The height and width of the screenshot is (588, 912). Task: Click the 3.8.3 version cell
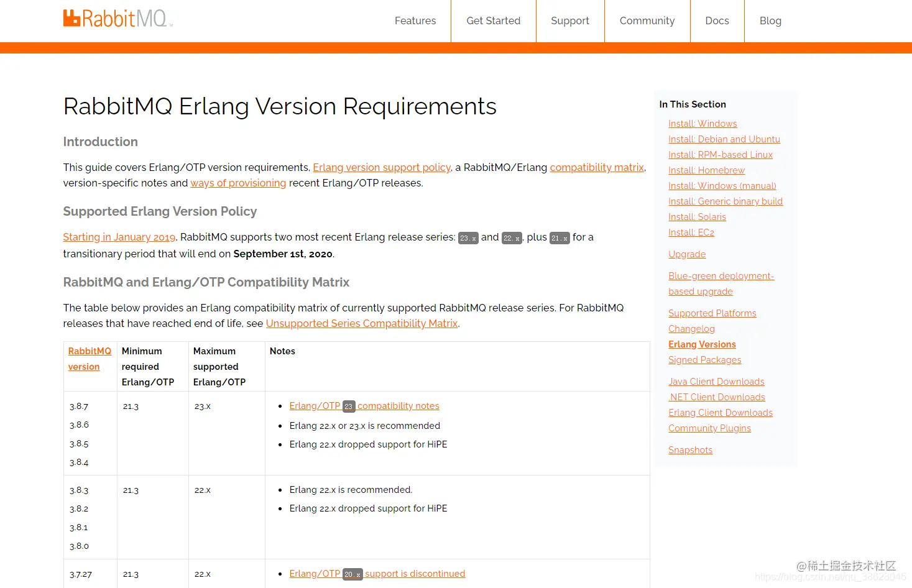tap(79, 490)
